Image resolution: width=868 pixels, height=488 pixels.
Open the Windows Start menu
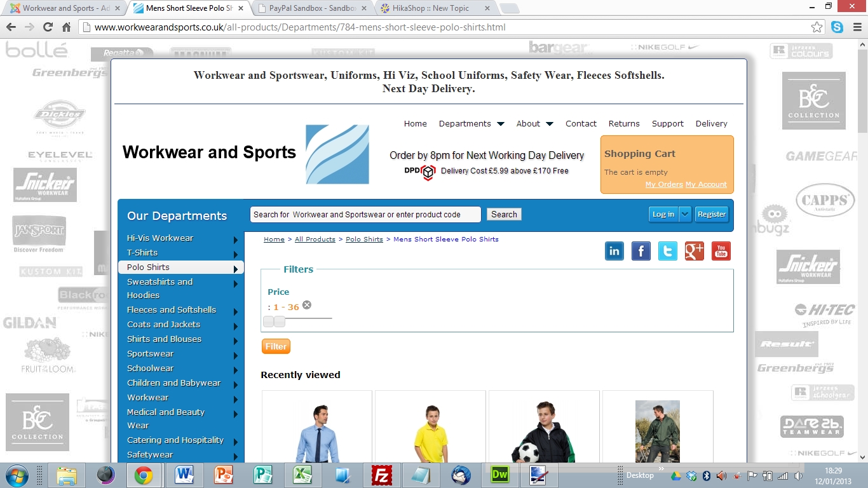point(17,475)
